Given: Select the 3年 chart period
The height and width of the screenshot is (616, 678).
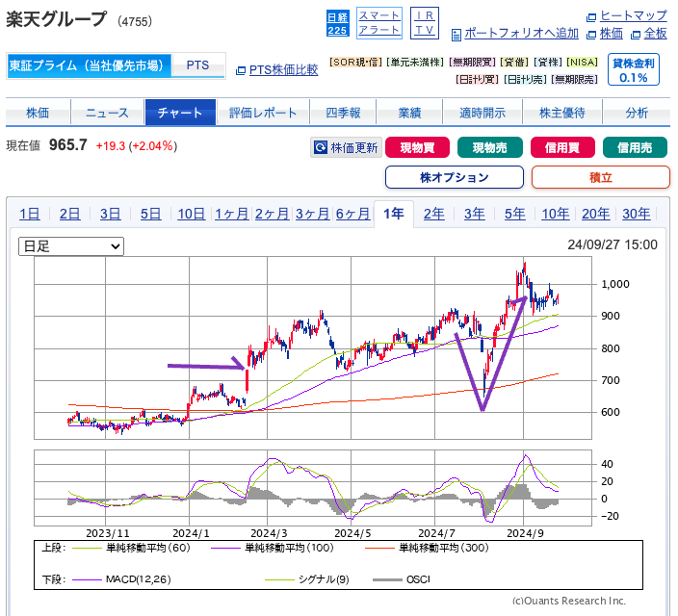Looking at the screenshot, I should click(x=475, y=214).
